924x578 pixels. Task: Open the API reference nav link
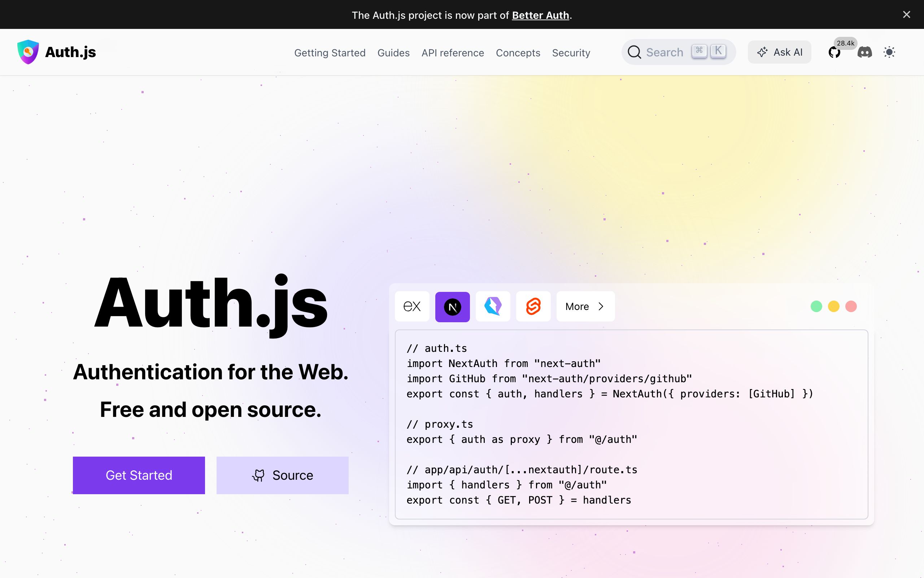click(453, 53)
